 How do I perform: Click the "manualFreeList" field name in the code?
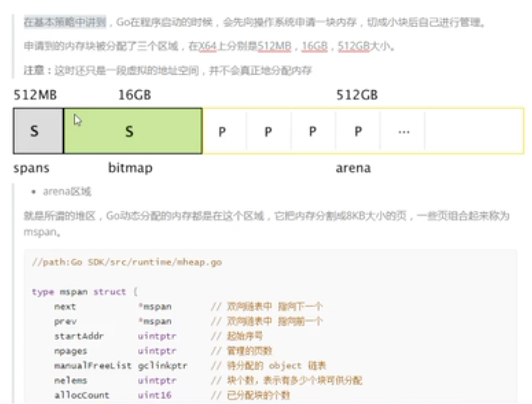click(x=93, y=365)
